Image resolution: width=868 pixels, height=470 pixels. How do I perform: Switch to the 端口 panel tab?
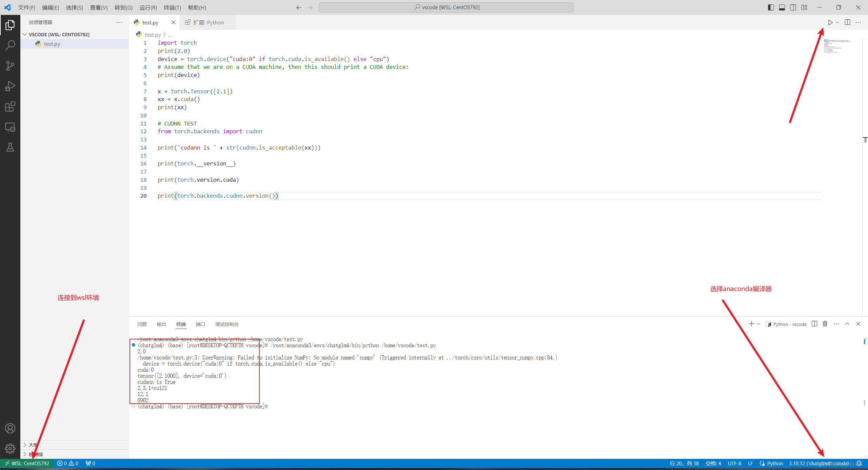200,324
